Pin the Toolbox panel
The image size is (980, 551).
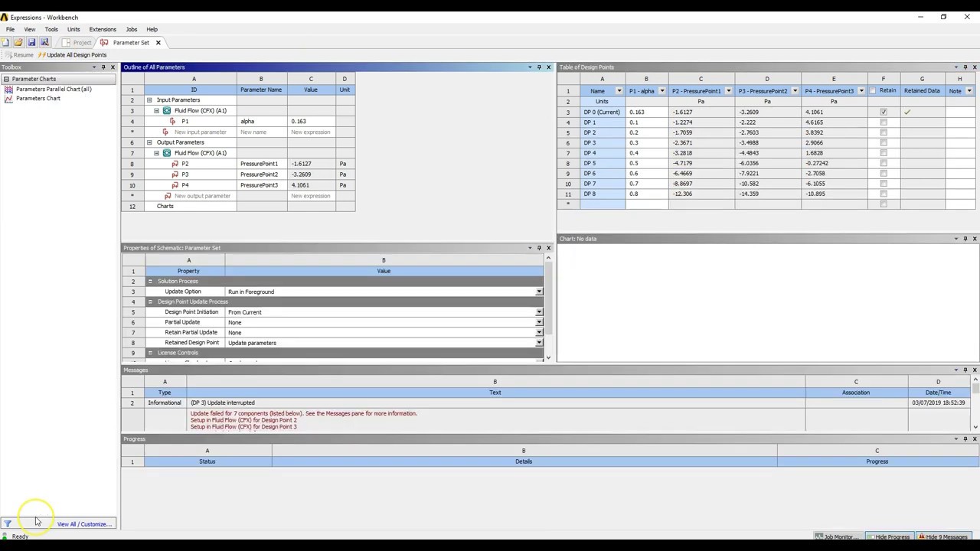point(103,67)
